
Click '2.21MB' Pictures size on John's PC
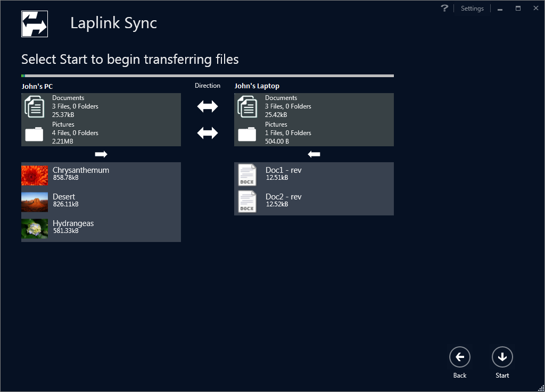63,141
